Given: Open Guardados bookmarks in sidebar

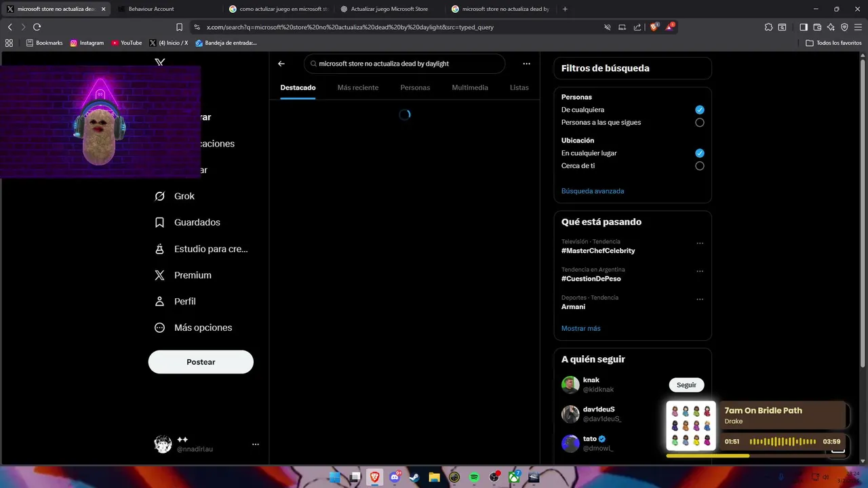Looking at the screenshot, I should [x=187, y=222].
